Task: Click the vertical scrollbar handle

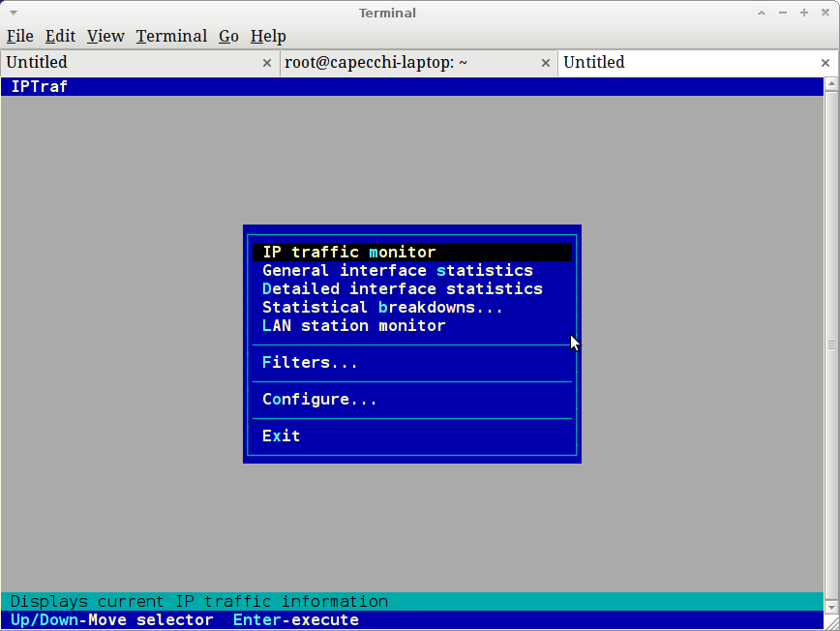Action: click(831, 346)
